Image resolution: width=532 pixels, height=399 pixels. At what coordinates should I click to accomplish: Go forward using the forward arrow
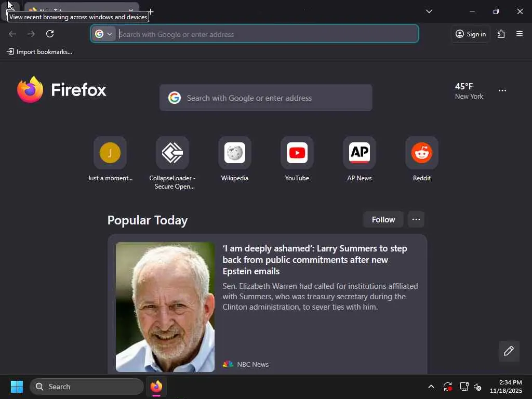pos(31,34)
